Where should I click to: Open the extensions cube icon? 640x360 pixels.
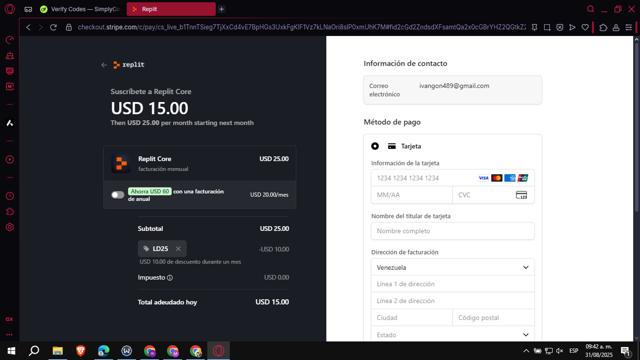pyautogui.click(x=603, y=27)
